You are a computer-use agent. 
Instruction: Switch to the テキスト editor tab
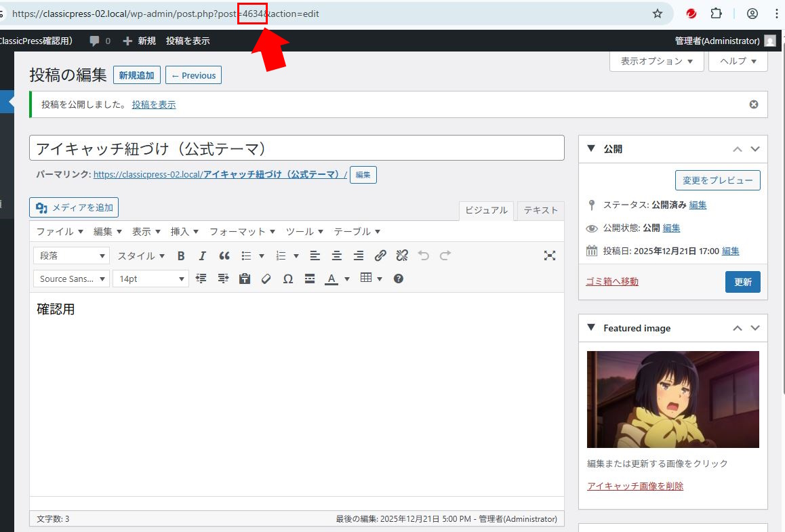pyautogui.click(x=540, y=210)
